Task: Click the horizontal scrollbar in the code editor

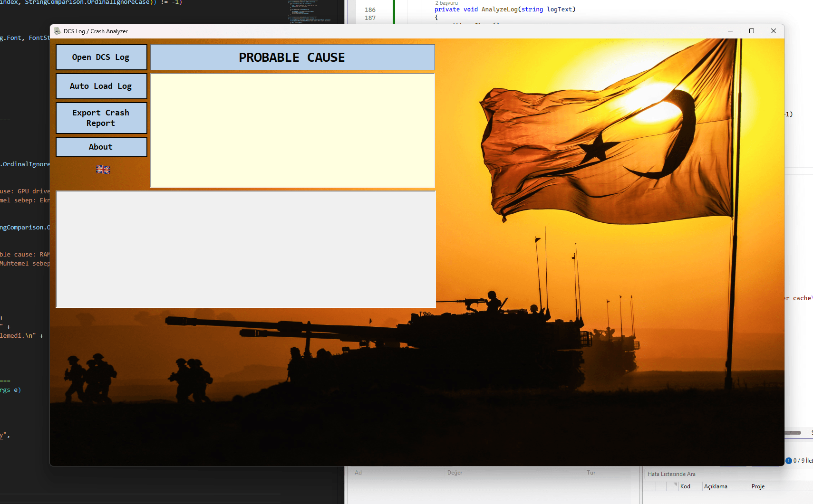Action: coord(792,432)
